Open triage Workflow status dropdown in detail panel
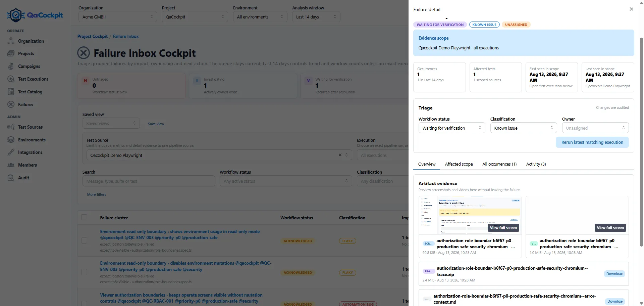This screenshot has width=644, height=306. tap(451, 128)
